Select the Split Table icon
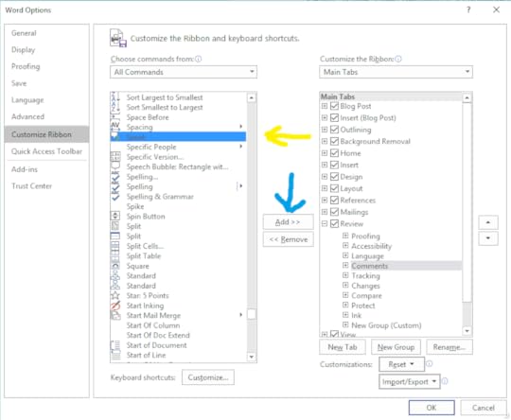This screenshot has width=511, height=420. click(x=115, y=255)
